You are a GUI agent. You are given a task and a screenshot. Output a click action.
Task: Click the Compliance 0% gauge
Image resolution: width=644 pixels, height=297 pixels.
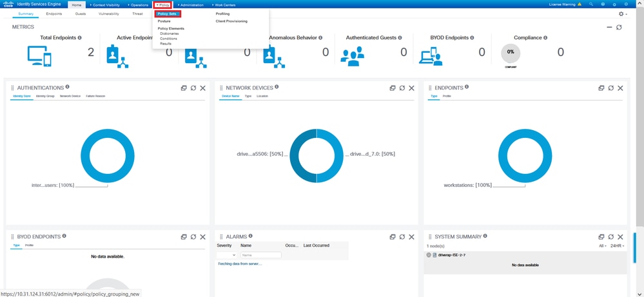pos(511,53)
